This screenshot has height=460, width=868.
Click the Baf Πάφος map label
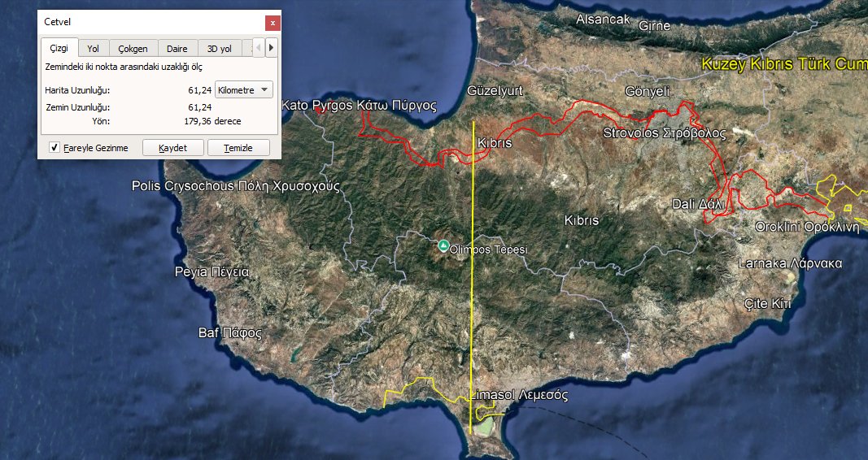click(230, 333)
